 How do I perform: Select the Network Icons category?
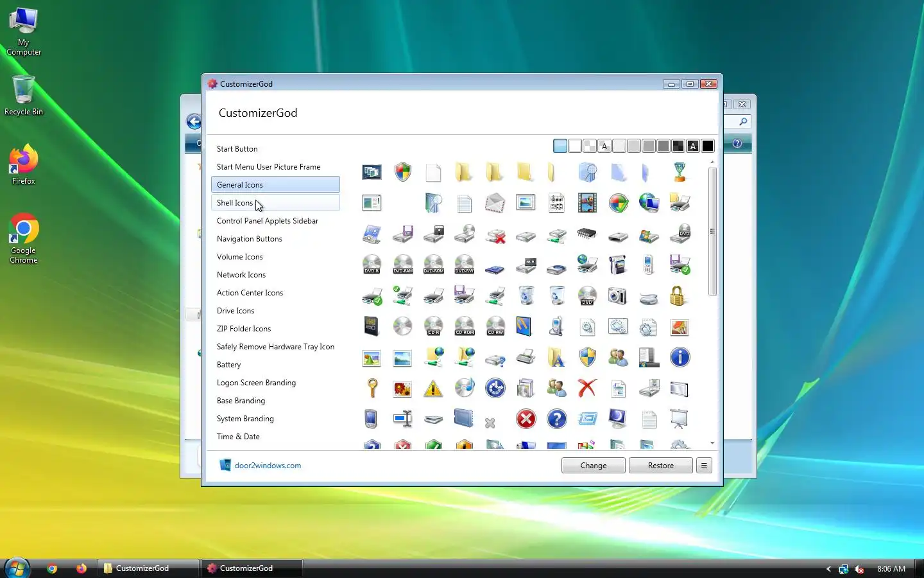coord(275,274)
